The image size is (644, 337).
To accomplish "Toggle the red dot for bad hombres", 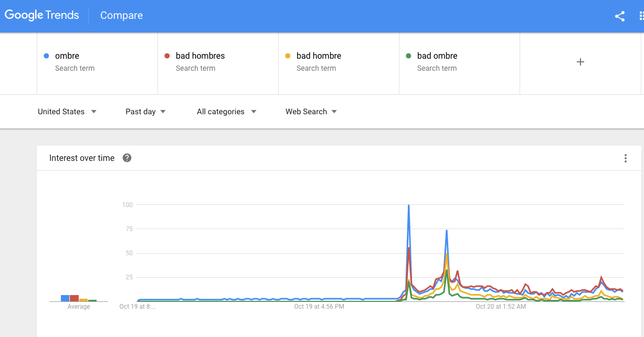I will [166, 56].
